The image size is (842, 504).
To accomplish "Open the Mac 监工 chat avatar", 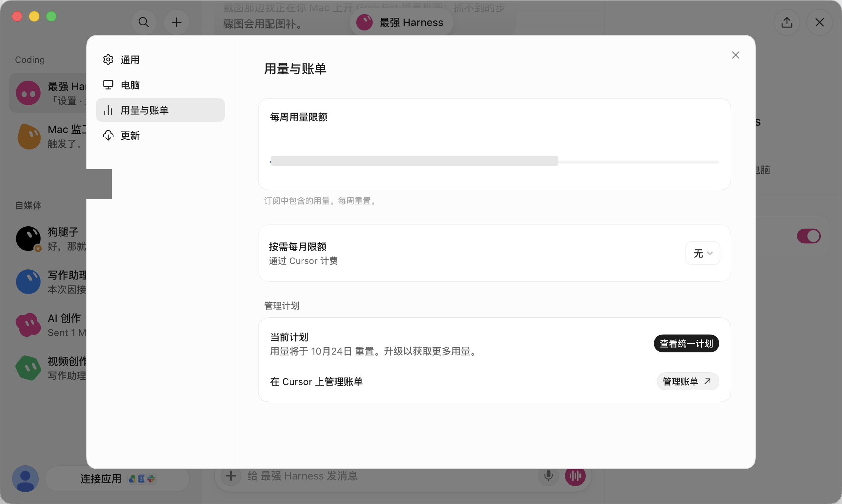I will pyautogui.click(x=29, y=136).
